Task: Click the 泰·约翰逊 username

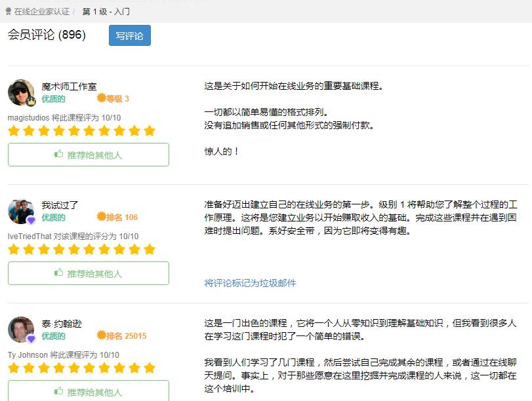Action: [62, 324]
